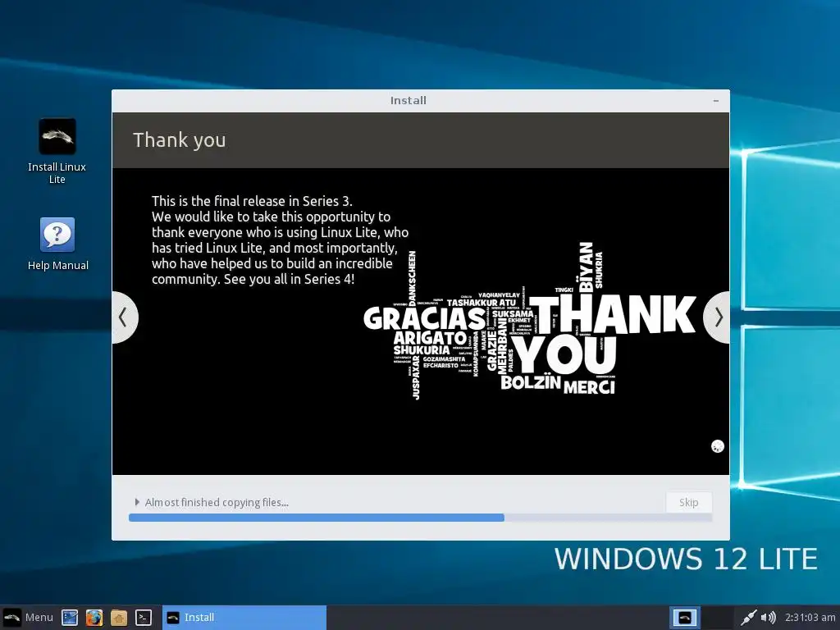840x630 pixels.
Task: Click the thank-you word cloud image
Action: click(x=529, y=321)
